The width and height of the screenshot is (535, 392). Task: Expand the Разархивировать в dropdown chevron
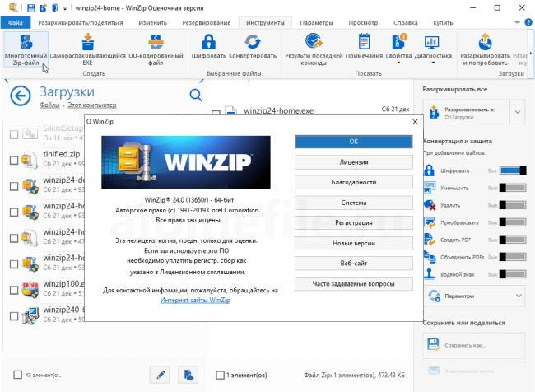[518, 112]
